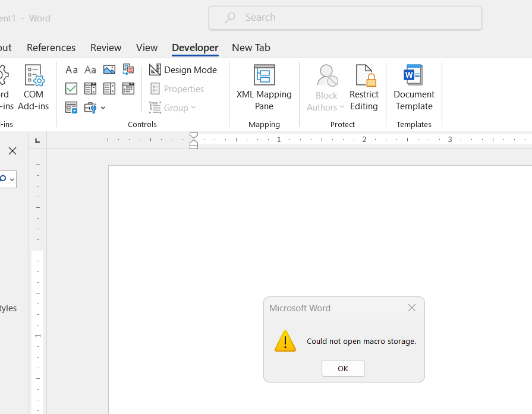Screen dimensions: 532x414
Task: Close the left side pane
Action: (12, 151)
